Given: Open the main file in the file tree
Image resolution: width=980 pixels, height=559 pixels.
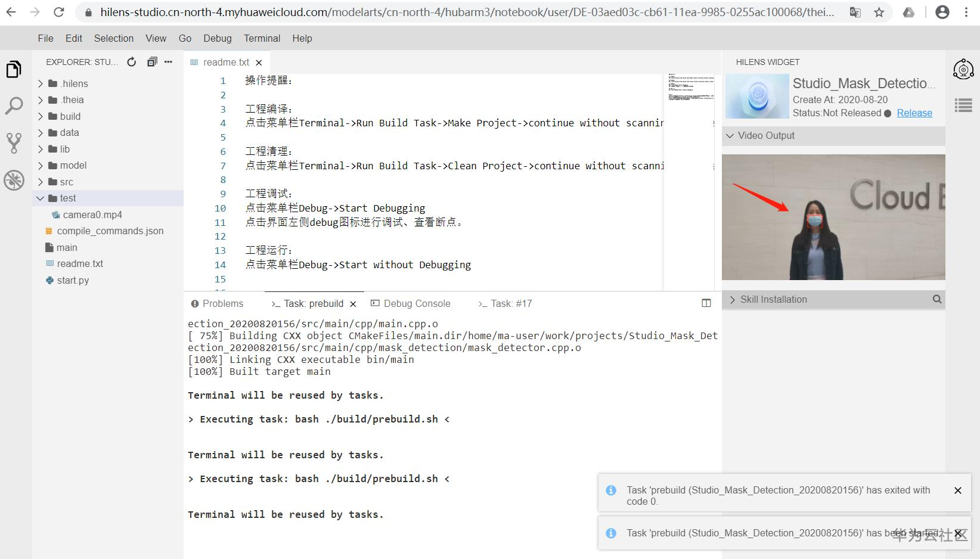Looking at the screenshot, I should (x=67, y=247).
